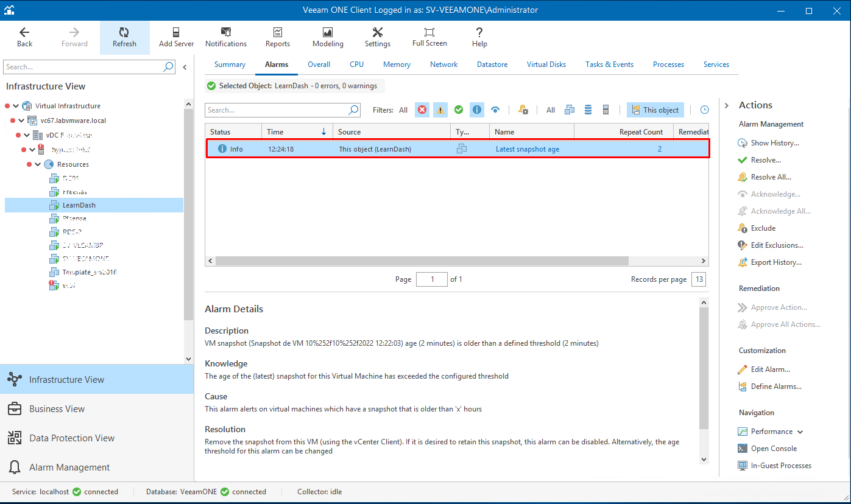Open the Add Server wizard
Screen dimensions: 851x504
tap(176, 37)
